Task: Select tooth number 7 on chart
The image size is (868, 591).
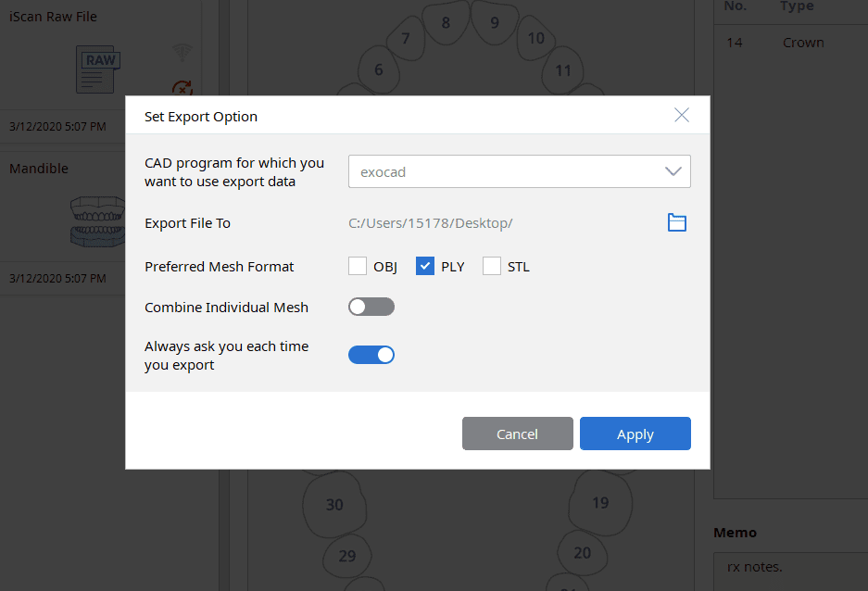Action: (x=405, y=39)
